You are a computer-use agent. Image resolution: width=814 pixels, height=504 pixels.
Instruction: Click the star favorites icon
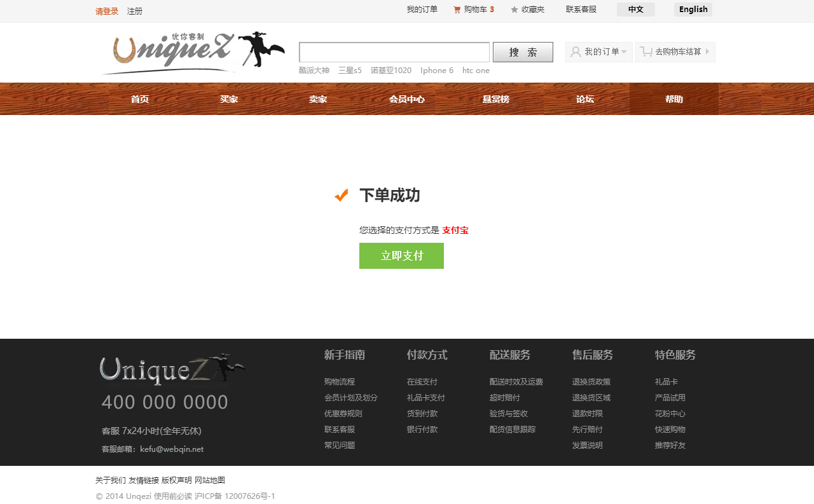click(x=514, y=10)
